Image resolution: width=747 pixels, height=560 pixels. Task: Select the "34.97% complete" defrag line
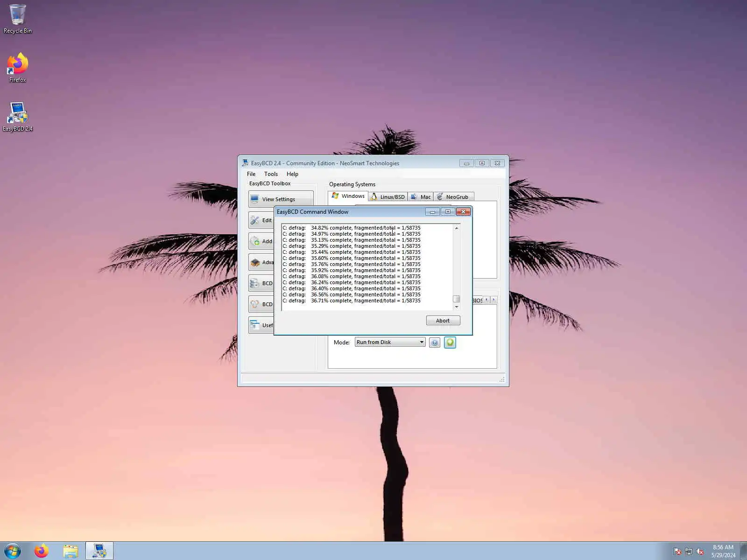coord(352,234)
